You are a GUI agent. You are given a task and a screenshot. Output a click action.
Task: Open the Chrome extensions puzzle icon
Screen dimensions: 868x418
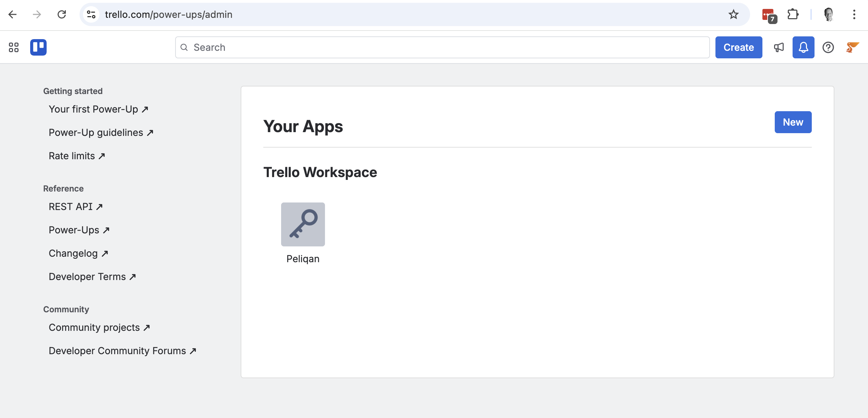pos(793,14)
